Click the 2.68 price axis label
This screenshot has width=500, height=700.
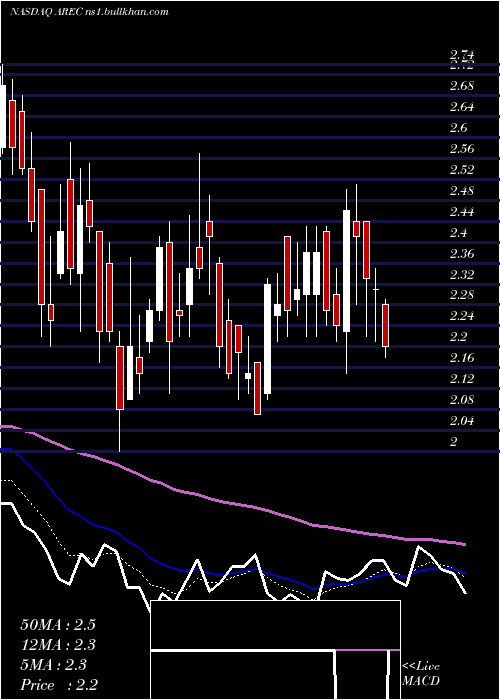coord(462,85)
